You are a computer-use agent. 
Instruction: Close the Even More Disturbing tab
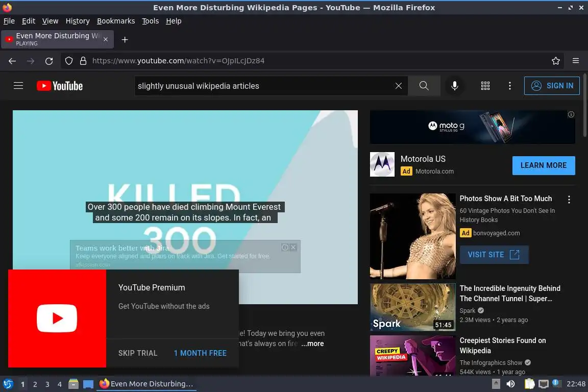click(106, 39)
